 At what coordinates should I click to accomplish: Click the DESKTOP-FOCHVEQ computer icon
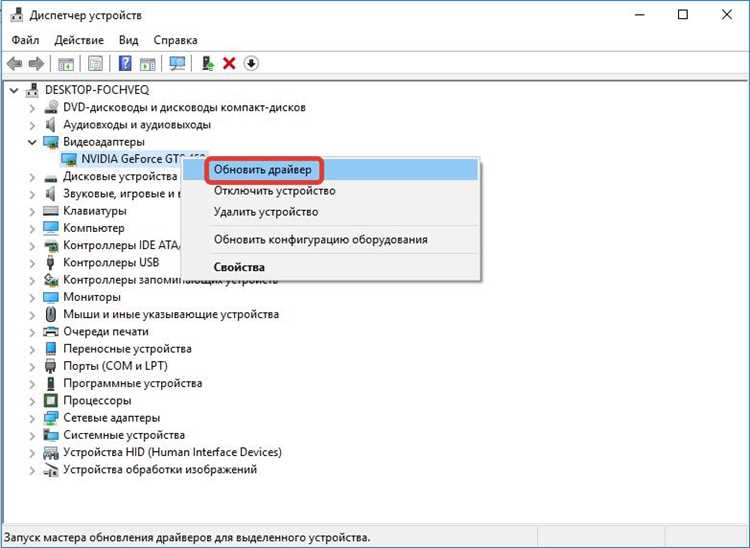click(33, 90)
